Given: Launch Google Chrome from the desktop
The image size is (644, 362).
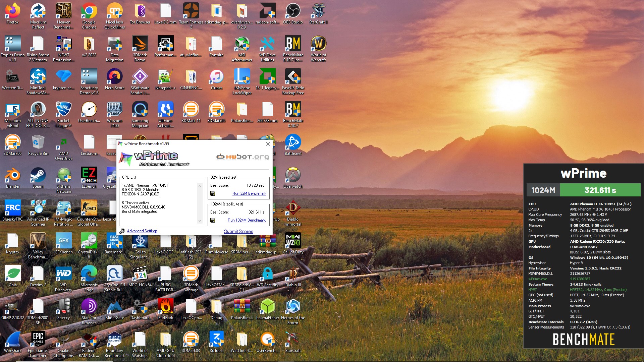Looking at the screenshot, I should point(89,16).
